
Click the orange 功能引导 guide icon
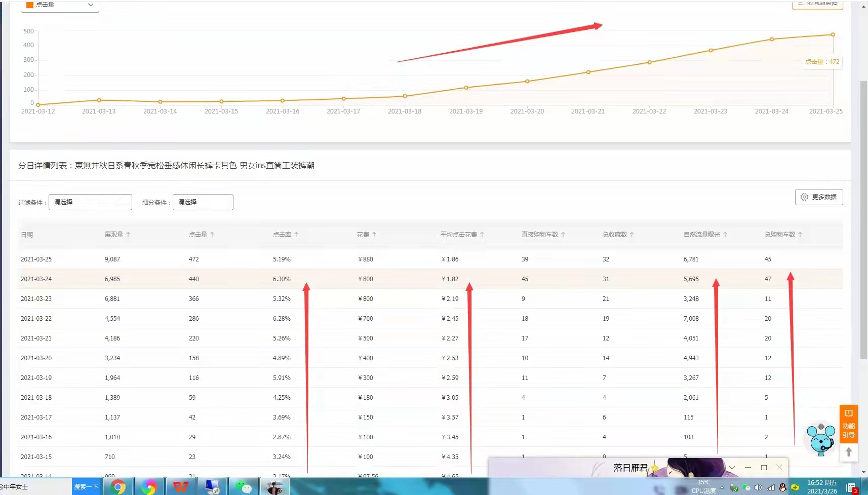click(x=848, y=424)
